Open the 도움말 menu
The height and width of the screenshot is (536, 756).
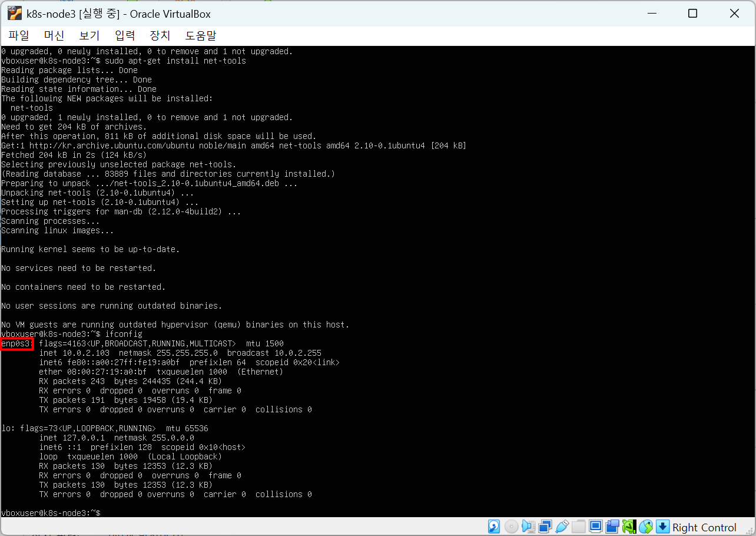coord(201,35)
